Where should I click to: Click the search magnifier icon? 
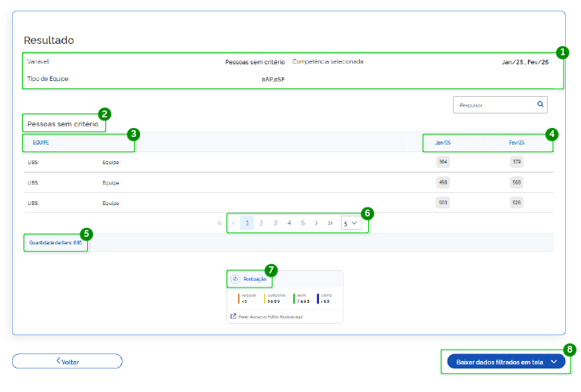540,104
